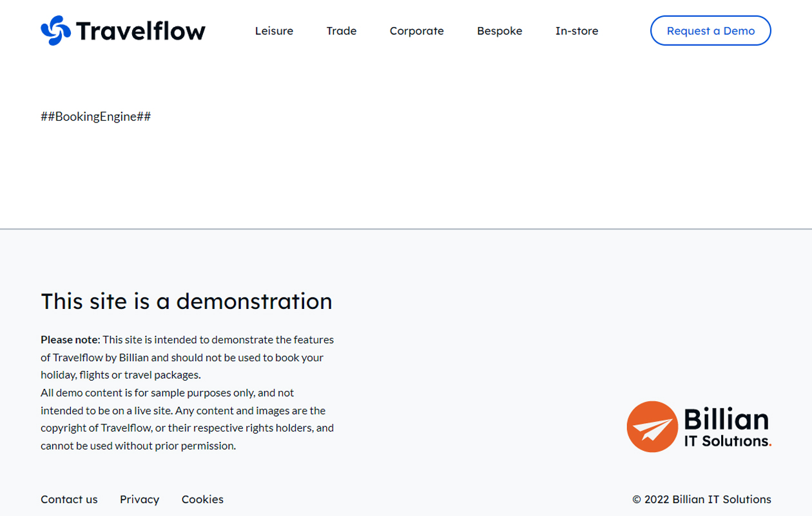812x516 pixels.
Task: Click the Travelflow wordmark in header
Action: (x=140, y=31)
